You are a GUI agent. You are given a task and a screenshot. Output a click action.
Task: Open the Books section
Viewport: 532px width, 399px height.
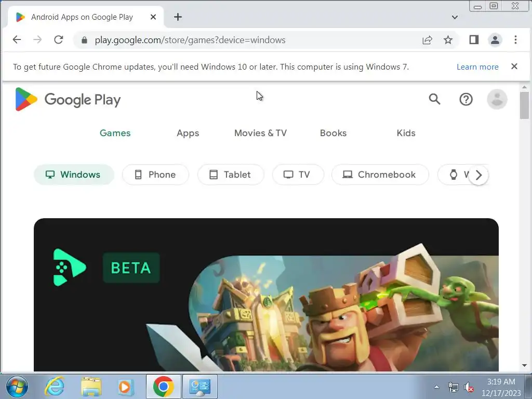pos(333,133)
